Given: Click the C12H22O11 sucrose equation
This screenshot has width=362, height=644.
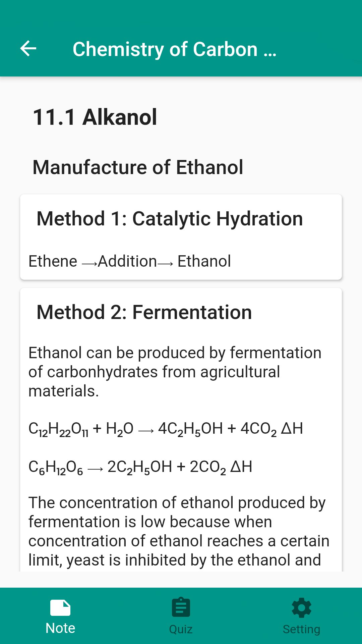Looking at the screenshot, I should coord(166,429).
